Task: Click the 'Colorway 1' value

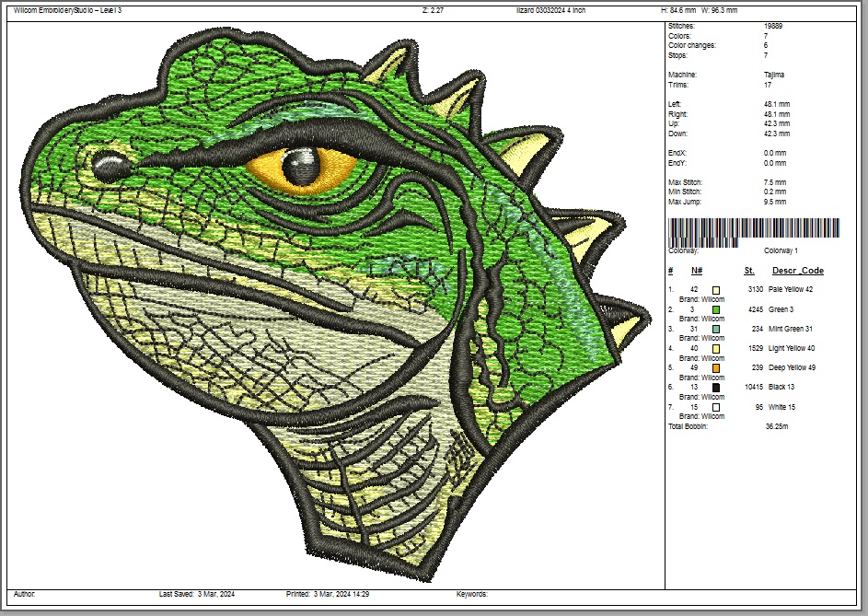Action: (781, 250)
